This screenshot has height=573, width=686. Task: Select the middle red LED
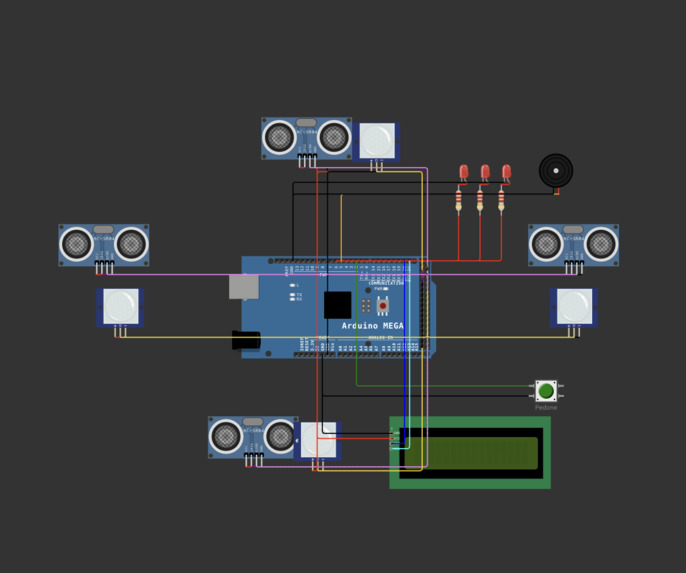point(485,172)
